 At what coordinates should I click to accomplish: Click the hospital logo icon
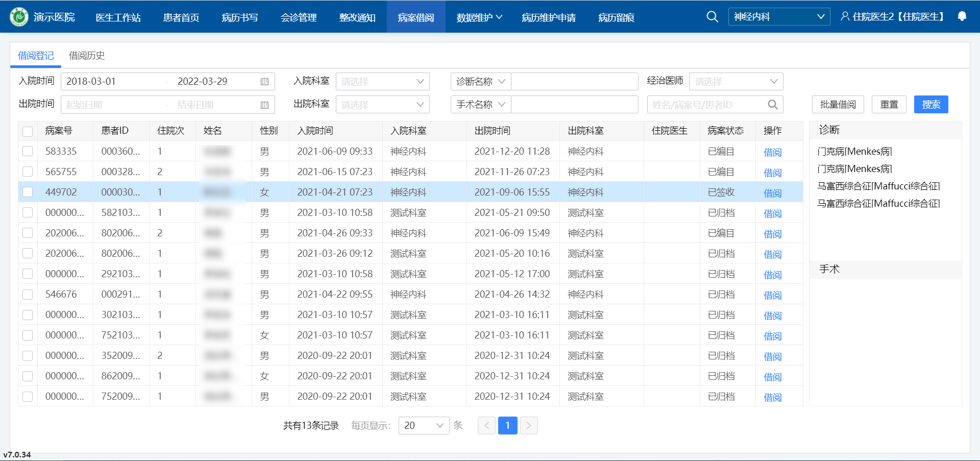tap(19, 17)
